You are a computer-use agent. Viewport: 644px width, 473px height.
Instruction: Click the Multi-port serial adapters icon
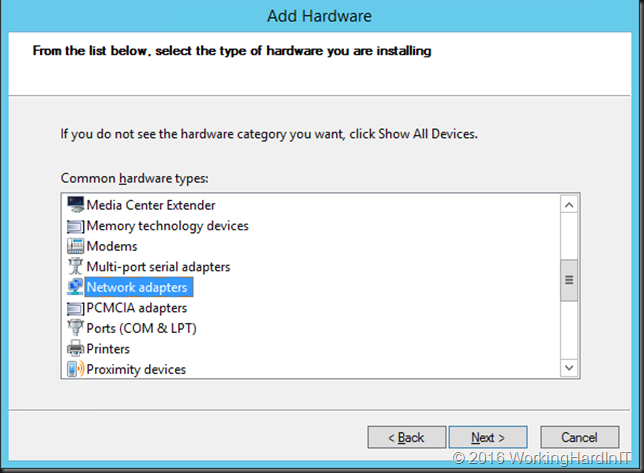coord(76,266)
